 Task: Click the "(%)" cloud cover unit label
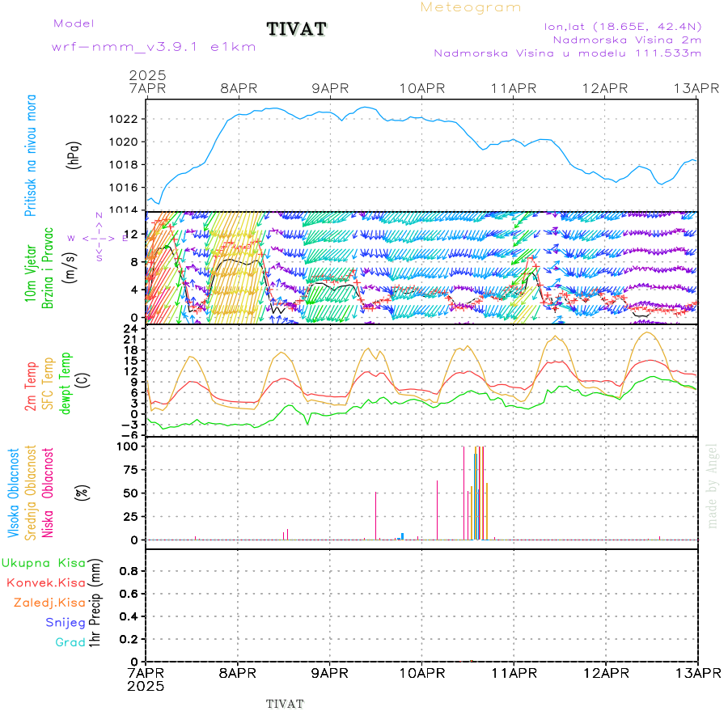coord(83,493)
